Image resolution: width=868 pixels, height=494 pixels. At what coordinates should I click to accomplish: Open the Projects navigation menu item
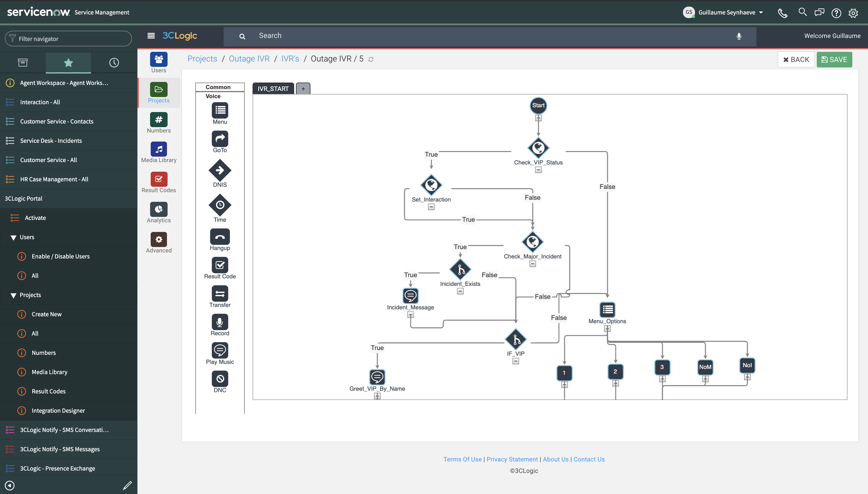pyautogui.click(x=30, y=294)
